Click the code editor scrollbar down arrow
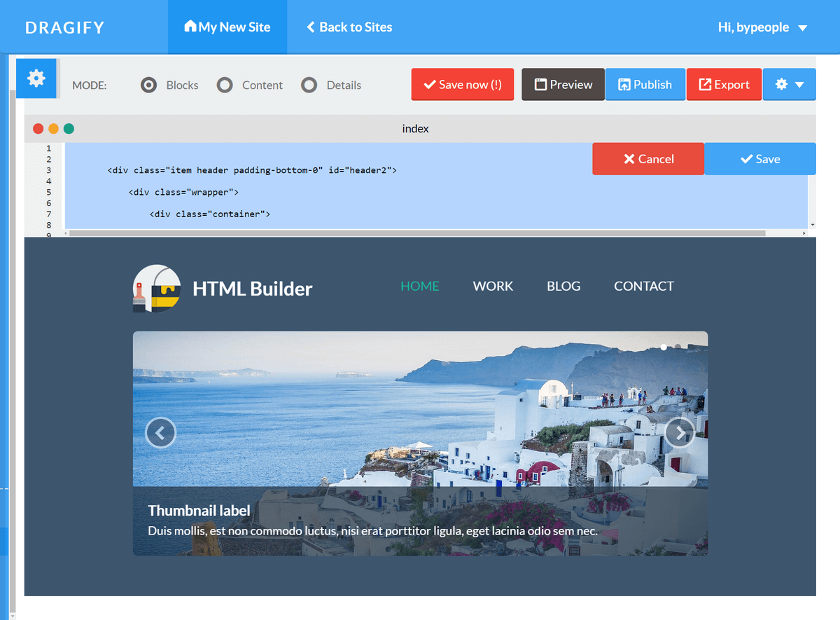840x620 pixels. 812,225
